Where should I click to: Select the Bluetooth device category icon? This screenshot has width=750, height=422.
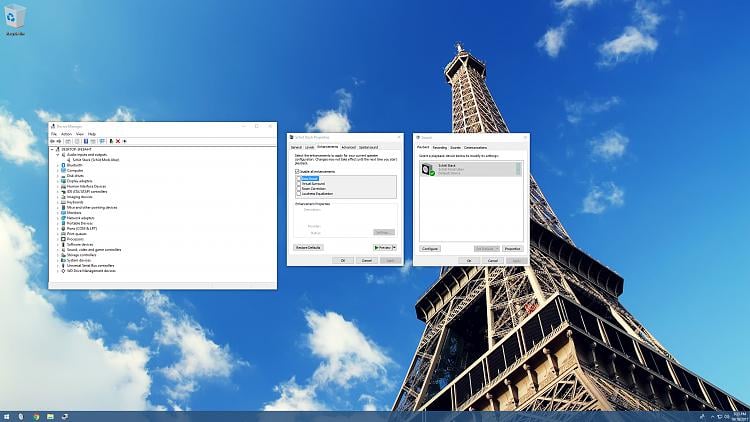tap(64, 165)
